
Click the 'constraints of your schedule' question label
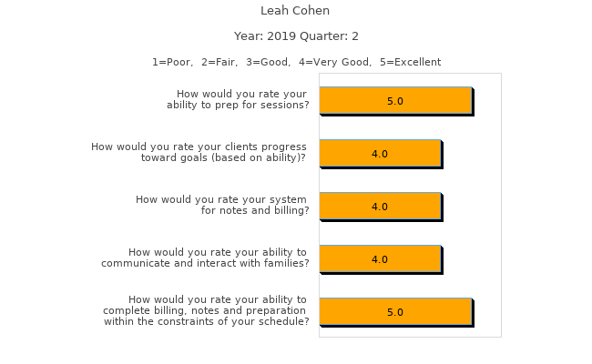(x=206, y=310)
